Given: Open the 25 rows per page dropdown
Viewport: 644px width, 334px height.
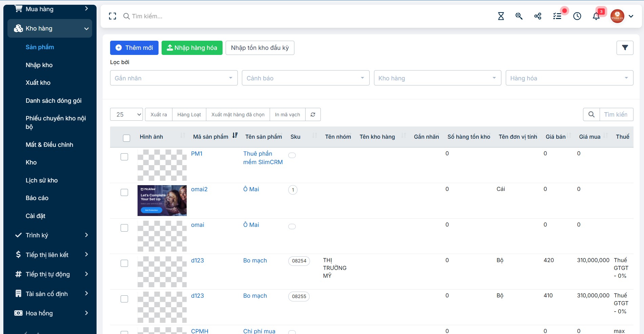Looking at the screenshot, I should [126, 115].
